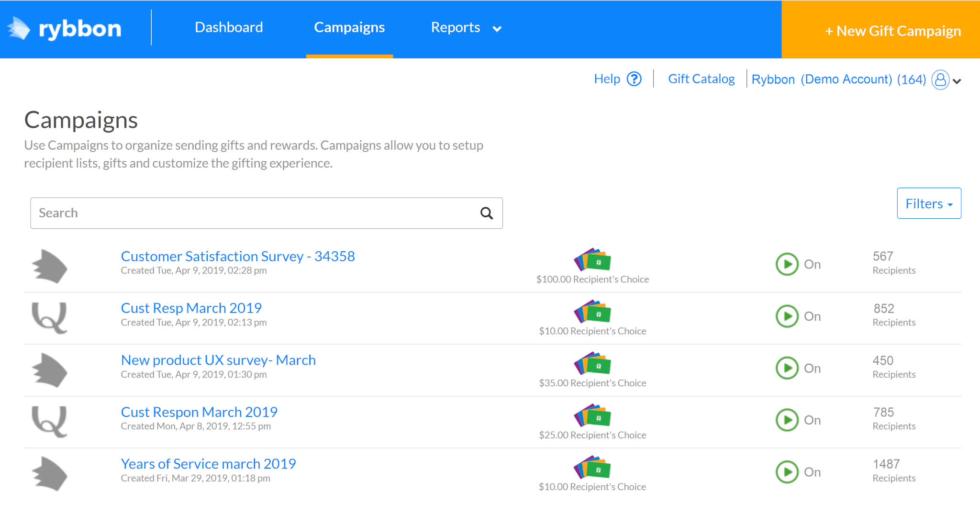Click Customer Satisfaction Survey campaign thumbnail icon
The image size is (980, 515).
point(50,266)
